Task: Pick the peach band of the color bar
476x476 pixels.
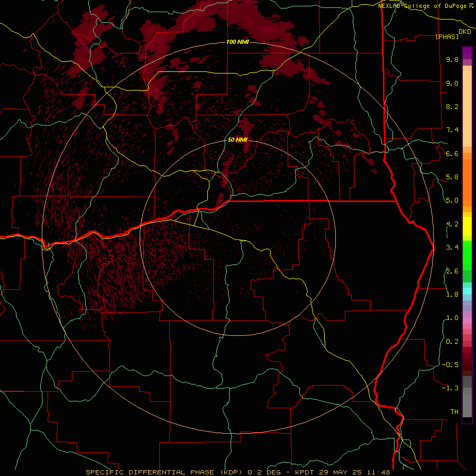Action: [467, 109]
